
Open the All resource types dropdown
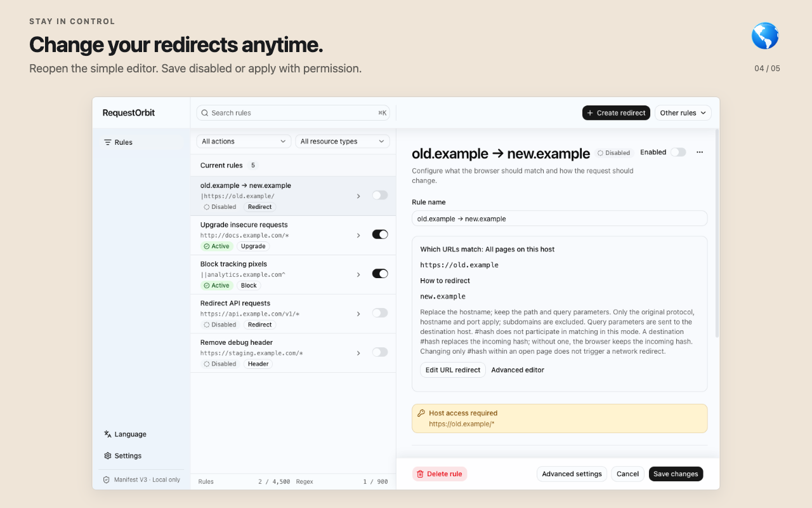343,142
